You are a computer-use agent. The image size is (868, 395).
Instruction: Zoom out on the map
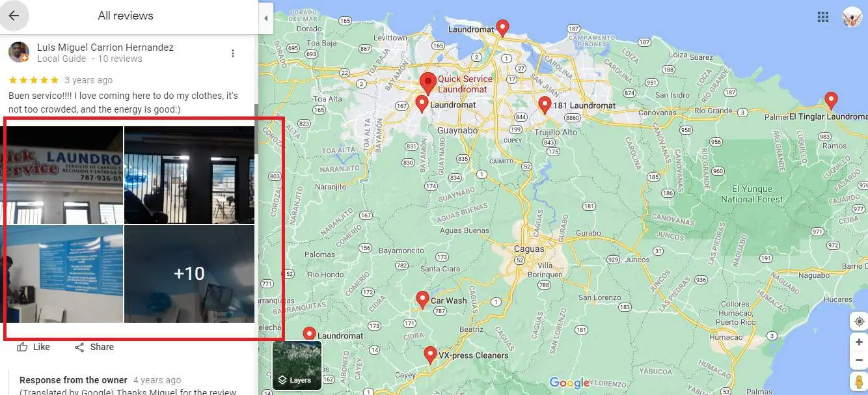[x=859, y=360]
